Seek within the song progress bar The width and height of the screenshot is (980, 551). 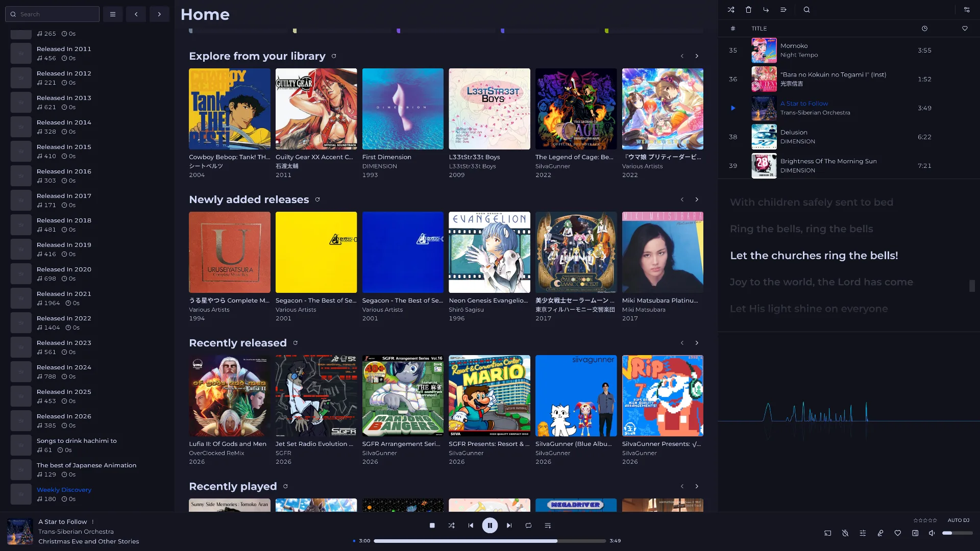[489, 541]
